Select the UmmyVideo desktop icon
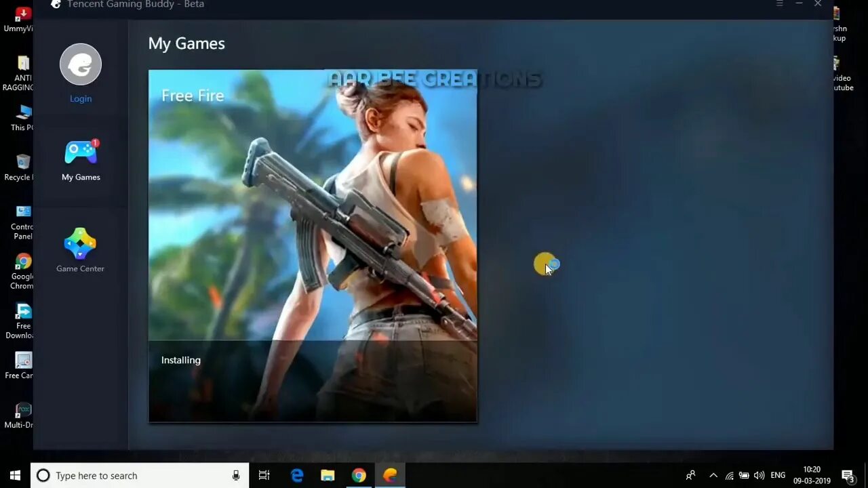This screenshot has height=488, width=868. point(19,19)
